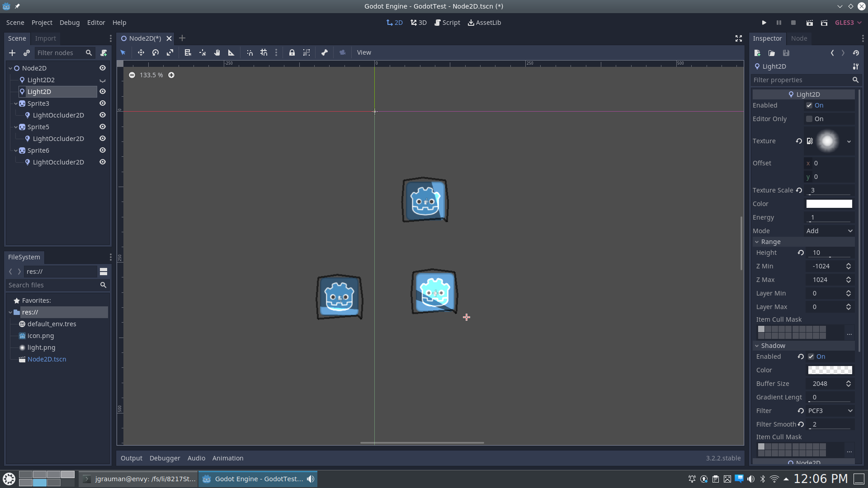
Task: Select the Rotate tool
Action: click(155, 52)
